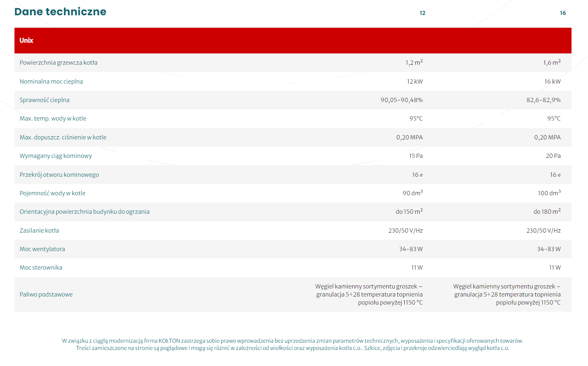Click the 'Wymagany ciąg kominowy' row label
Screen dimensions: 588x366
pyautogui.click(x=55, y=156)
